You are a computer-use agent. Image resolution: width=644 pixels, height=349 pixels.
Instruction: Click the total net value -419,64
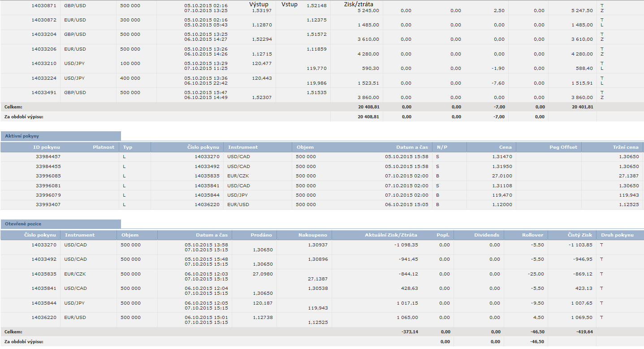(x=583, y=332)
